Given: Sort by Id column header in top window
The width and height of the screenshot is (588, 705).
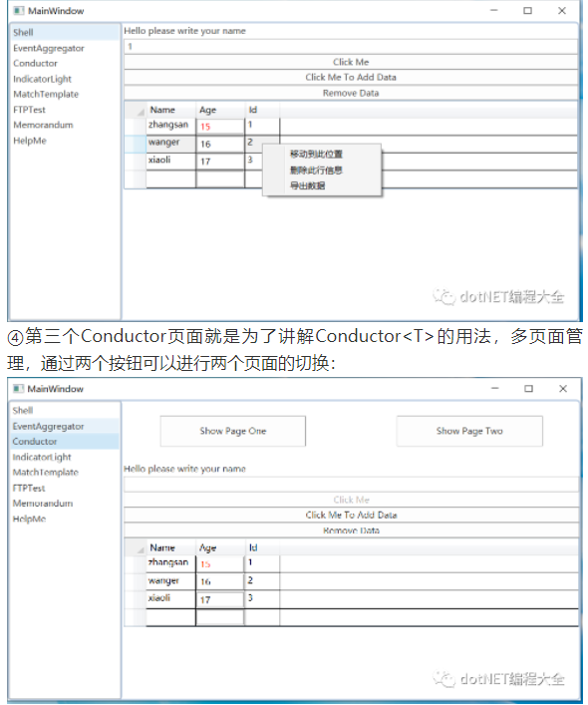Looking at the screenshot, I should tap(262, 110).
